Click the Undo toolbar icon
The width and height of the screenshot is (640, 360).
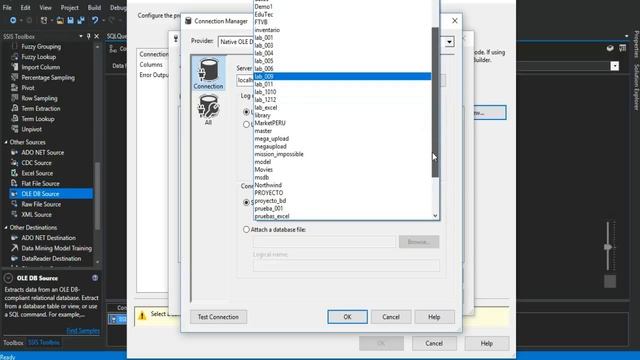95,20
